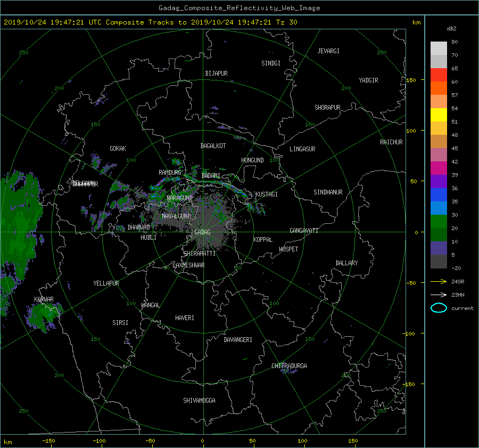Click the '24SR' legend label
Image resolution: width=479 pixels, height=448 pixels.
click(x=458, y=282)
